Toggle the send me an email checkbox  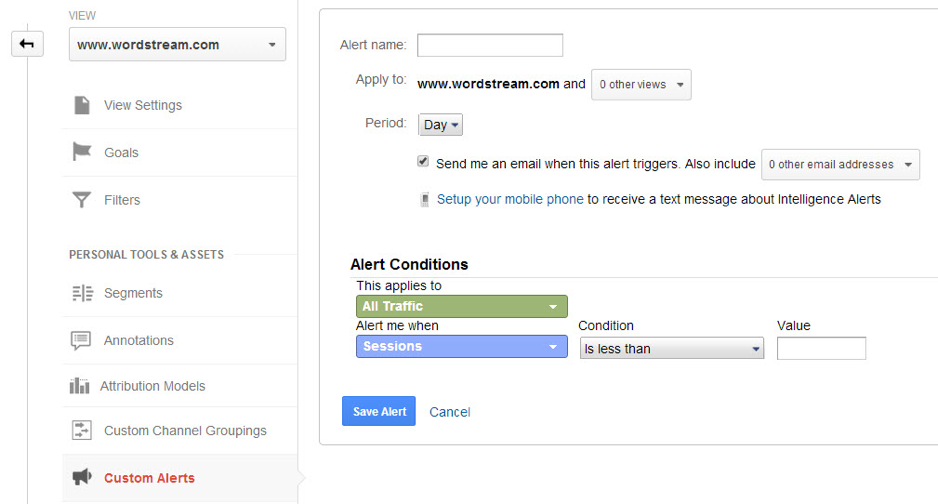pos(423,161)
